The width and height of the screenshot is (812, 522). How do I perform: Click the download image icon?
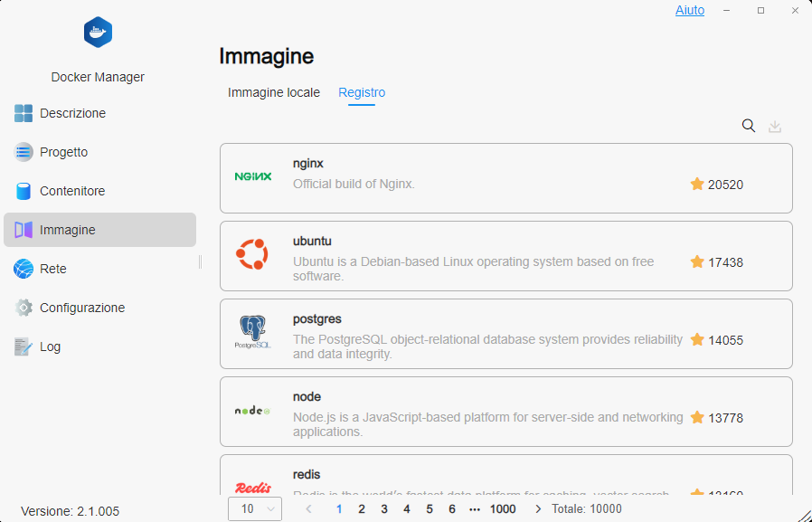775,126
